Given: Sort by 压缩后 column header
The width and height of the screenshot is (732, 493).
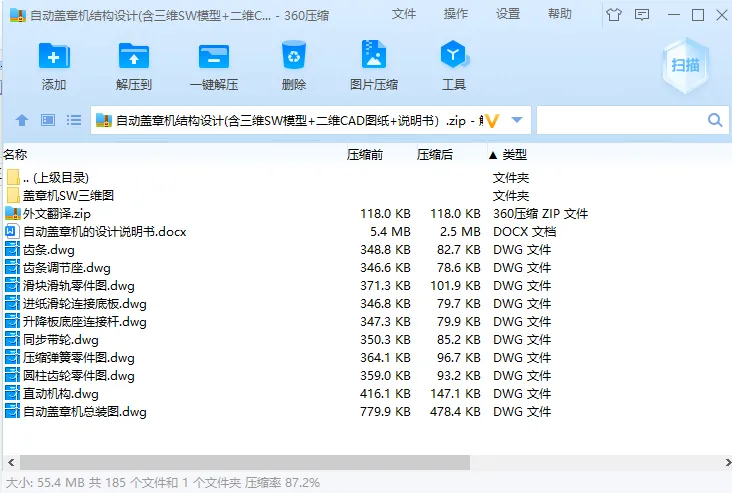Looking at the screenshot, I should (435, 155).
